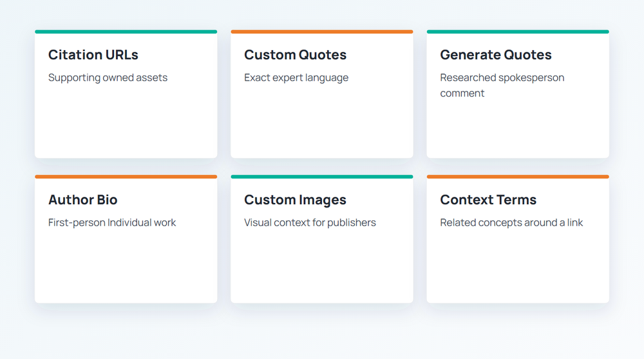Image resolution: width=644 pixels, height=359 pixels.
Task: Click the Custom Images heading
Action: 295,200
